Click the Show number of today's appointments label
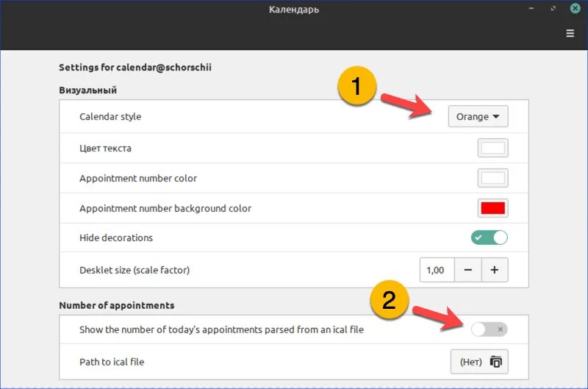The image size is (588, 389). click(221, 329)
